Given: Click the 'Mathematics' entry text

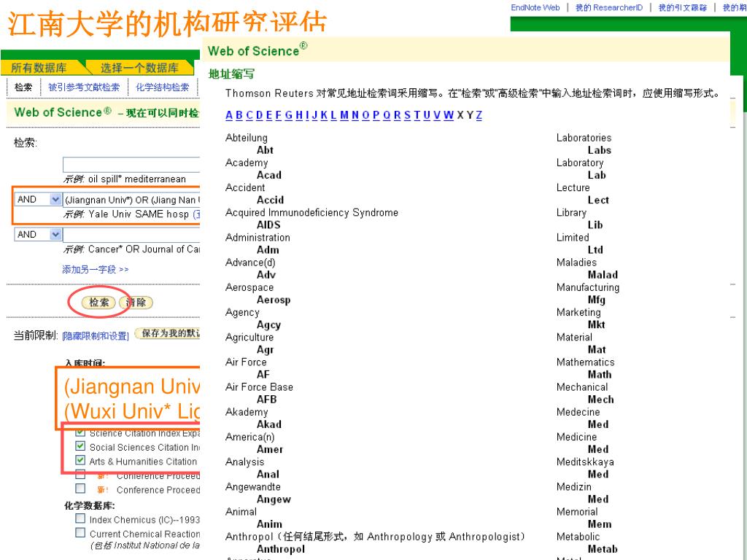Looking at the screenshot, I should [x=586, y=362].
